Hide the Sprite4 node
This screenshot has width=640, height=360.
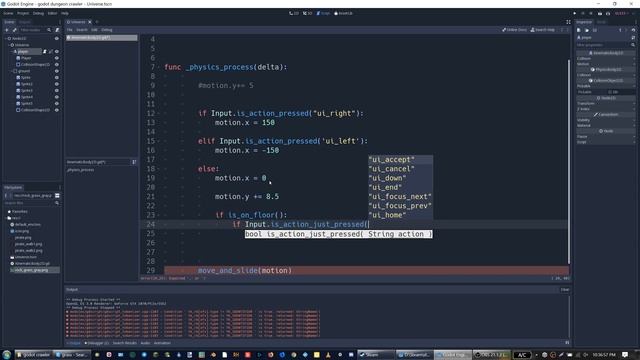pos(57,97)
